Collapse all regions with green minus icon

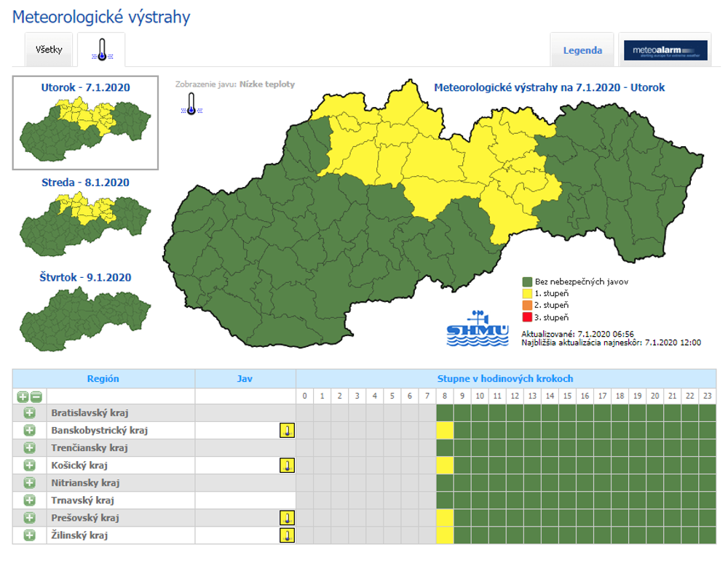36,397
